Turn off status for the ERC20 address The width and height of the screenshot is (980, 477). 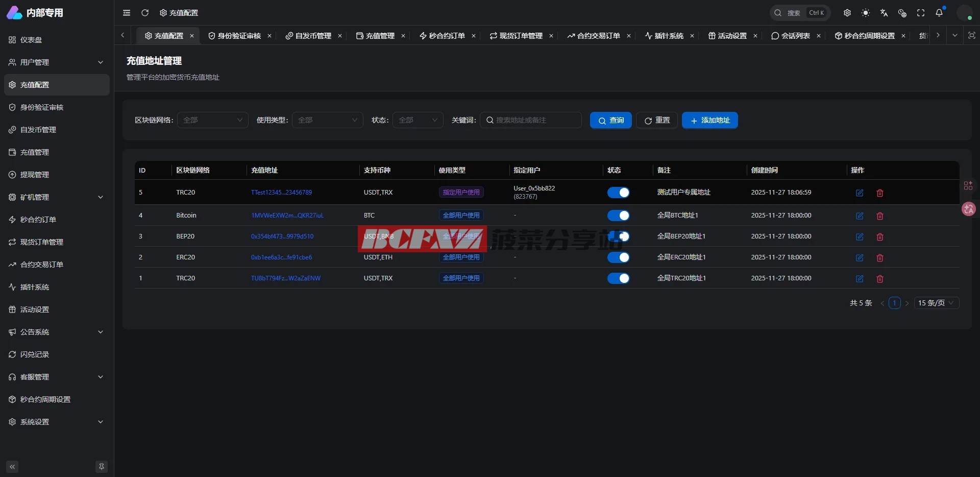(618, 257)
